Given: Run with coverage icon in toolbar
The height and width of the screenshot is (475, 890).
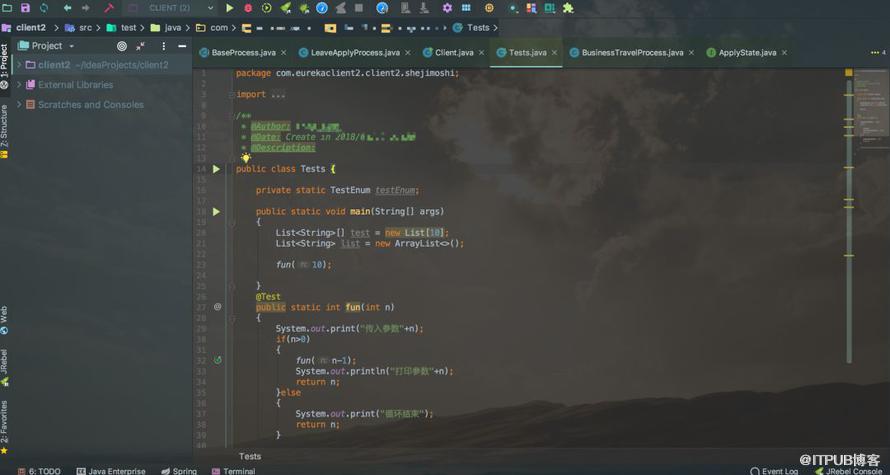Looking at the screenshot, I should tap(267, 8).
